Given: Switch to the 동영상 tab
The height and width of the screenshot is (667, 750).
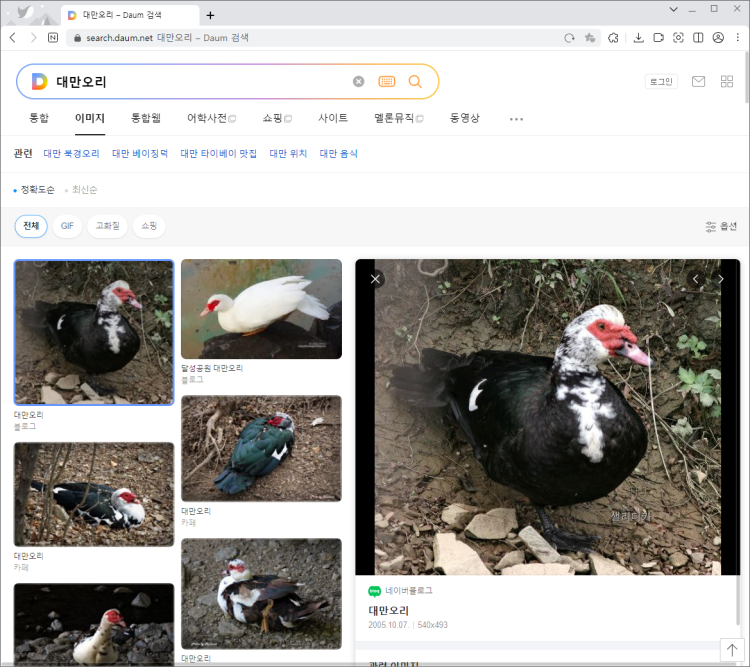Looking at the screenshot, I should pyautogui.click(x=464, y=118).
